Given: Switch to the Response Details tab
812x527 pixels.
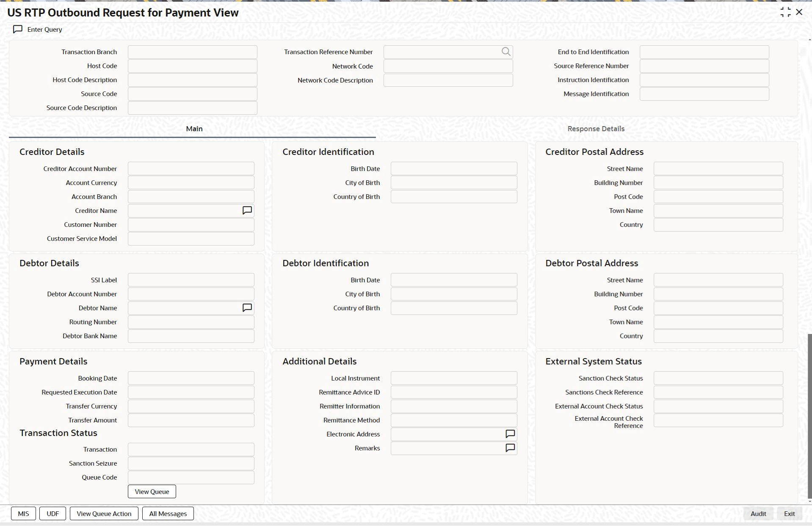Looking at the screenshot, I should pyautogui.click(x=596, y=129).
